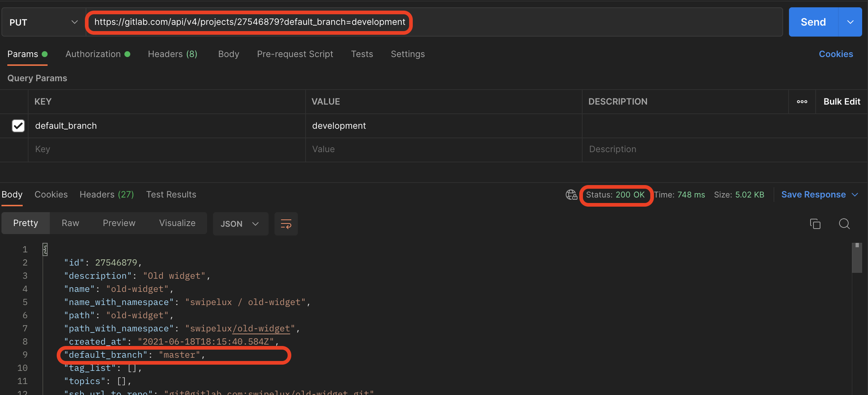Expand Save Response options chevron
The height and width of the screenshot is (395, 868).
pyautogui.click(x=855, y=195)
